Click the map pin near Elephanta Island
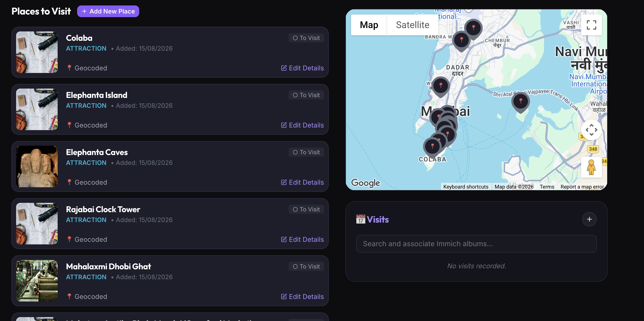The height and width of the screenshot is (321, 644). pyautogui.click(x=521, y=102)
